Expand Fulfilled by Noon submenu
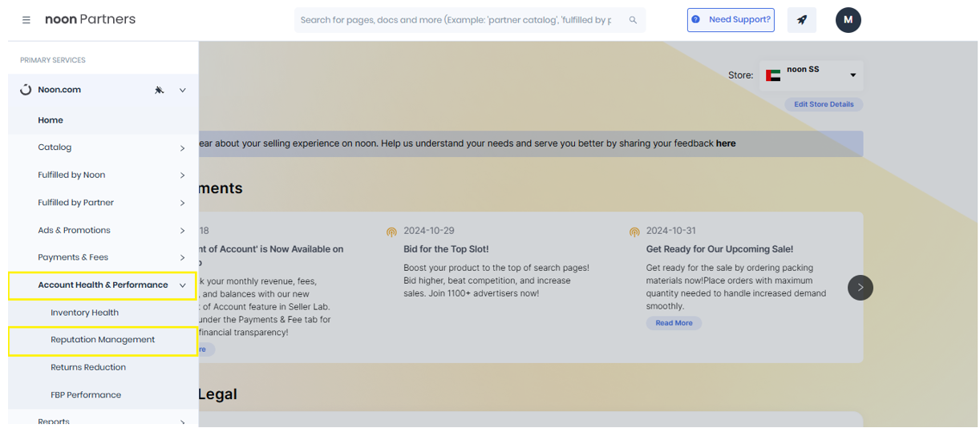This screenshot has height=428, width=980. [183, 176]
